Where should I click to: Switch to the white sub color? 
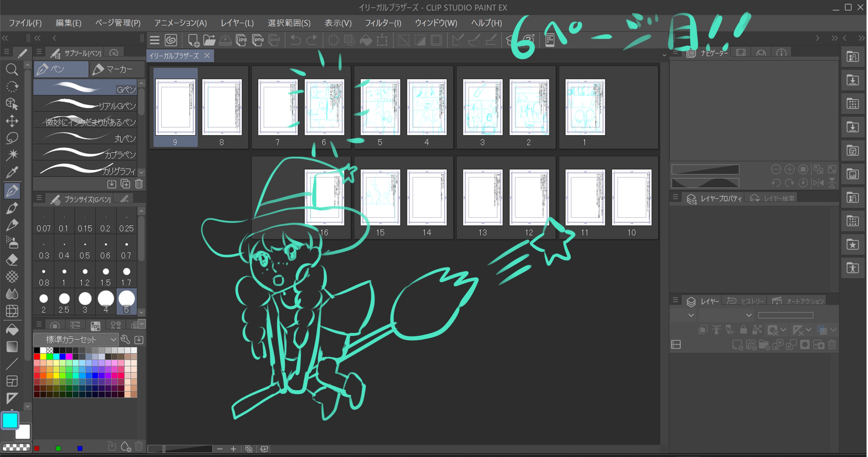(23, 432)
